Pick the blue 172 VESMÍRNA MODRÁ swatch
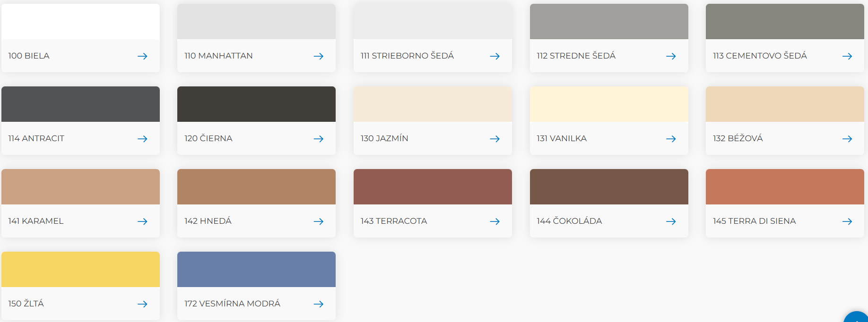 click(x=256, y=270)
